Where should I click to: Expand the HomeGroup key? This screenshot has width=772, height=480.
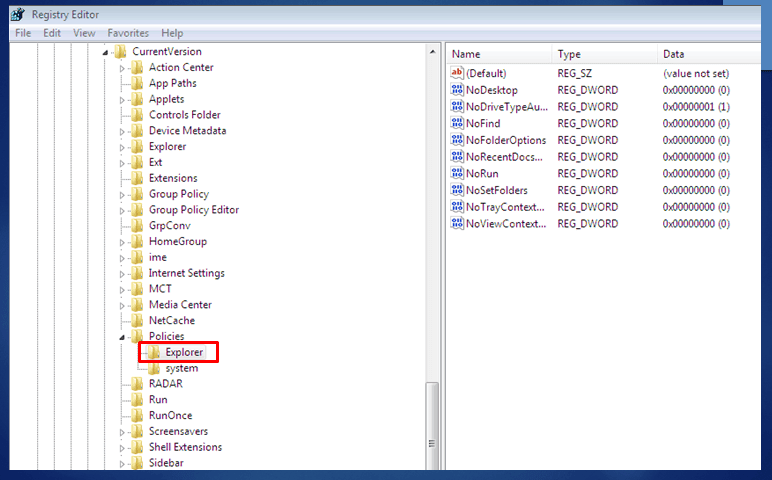[122, 242]
